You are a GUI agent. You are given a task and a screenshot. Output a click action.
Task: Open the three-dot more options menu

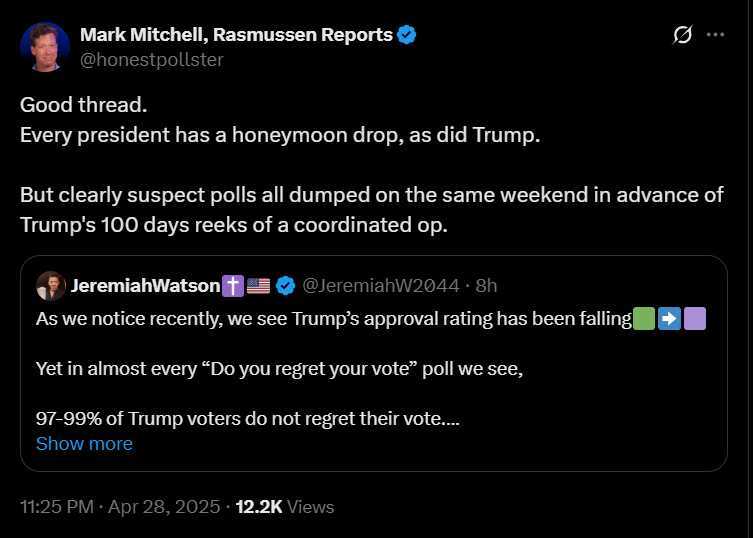(x=716, y=35)
